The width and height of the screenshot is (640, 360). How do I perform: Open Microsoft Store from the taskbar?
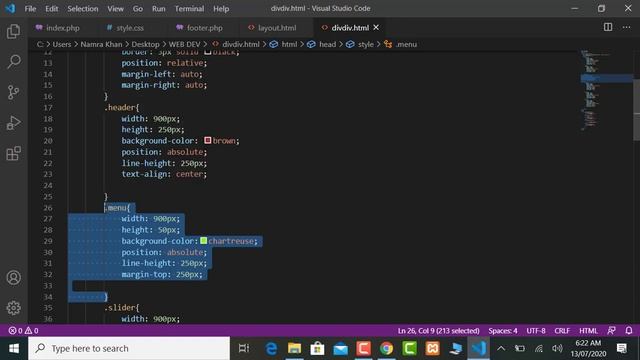point(317,349)
